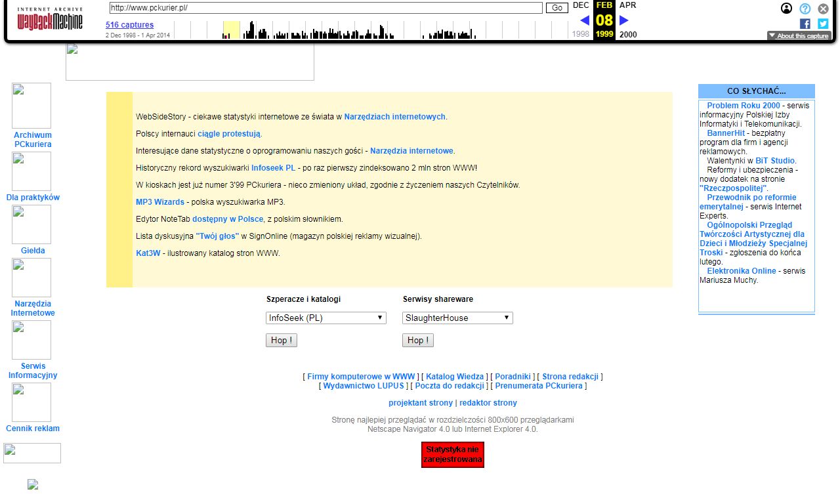Open Narzędzia Internetowe sidebar link
Screen dimensions: 840x504
click(x=33, y=308)
